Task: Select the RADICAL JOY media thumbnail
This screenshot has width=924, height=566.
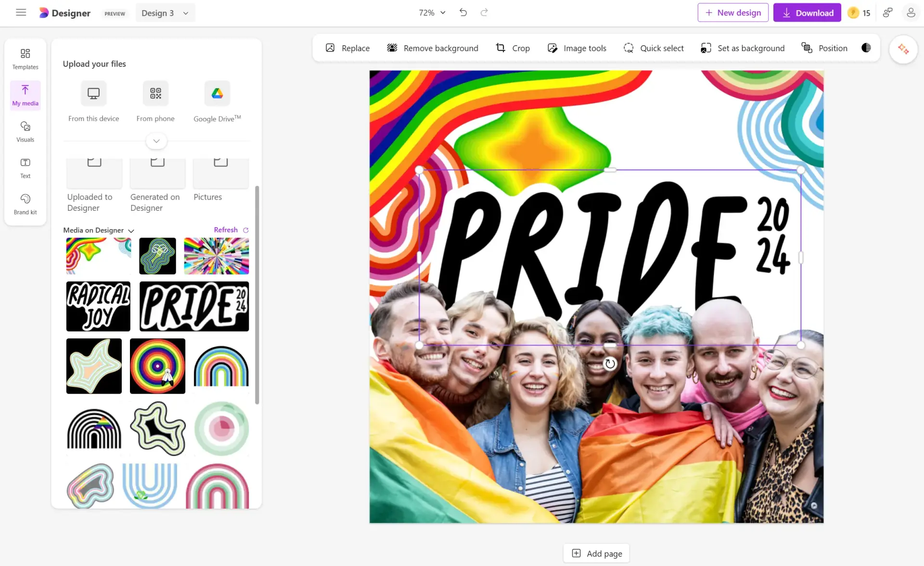Action: pyautogui.click(x=98, y=306)
